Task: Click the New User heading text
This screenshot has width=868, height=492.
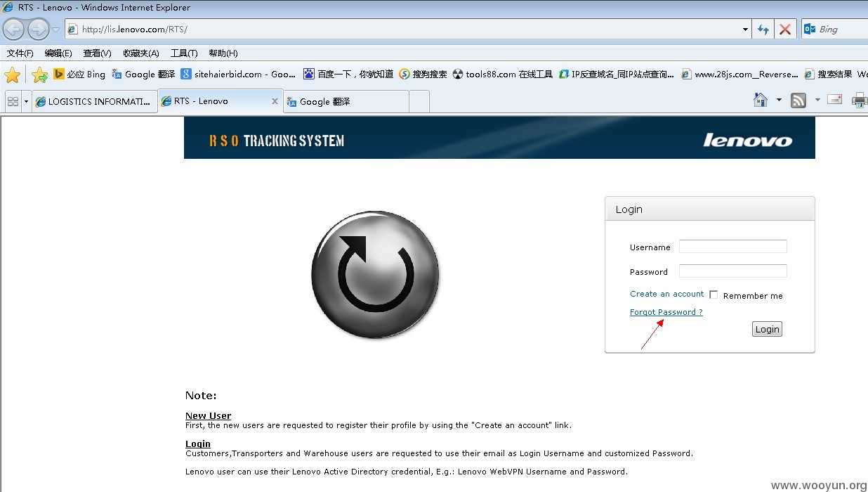Action: point(208,415)
